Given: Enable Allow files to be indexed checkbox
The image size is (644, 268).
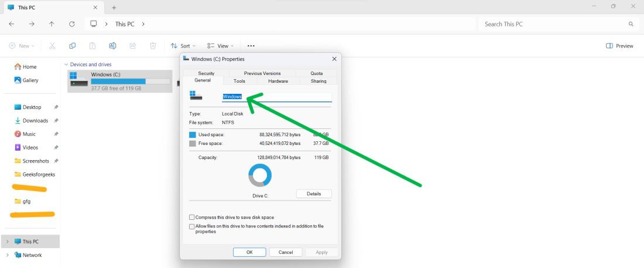Looking at the screenshot, I should coord(192,226).
